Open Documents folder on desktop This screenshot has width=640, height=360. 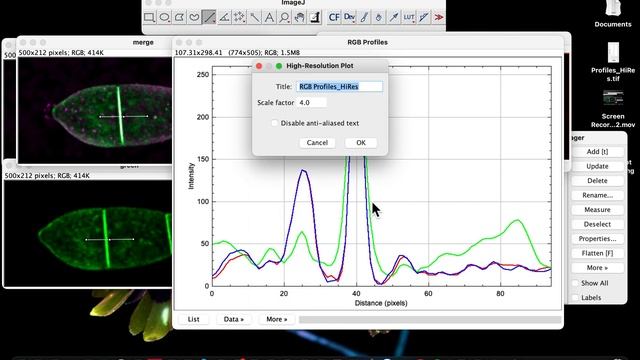[613, 13]
